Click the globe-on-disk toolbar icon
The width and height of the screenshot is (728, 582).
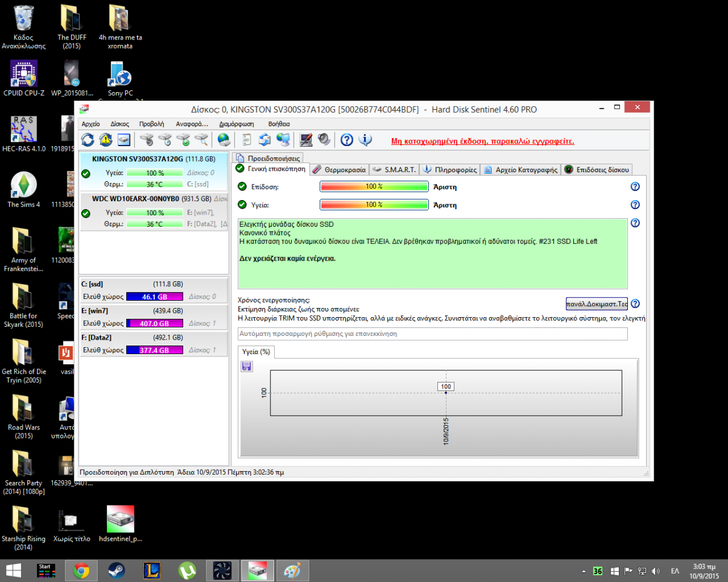click(x=224, y=140)
